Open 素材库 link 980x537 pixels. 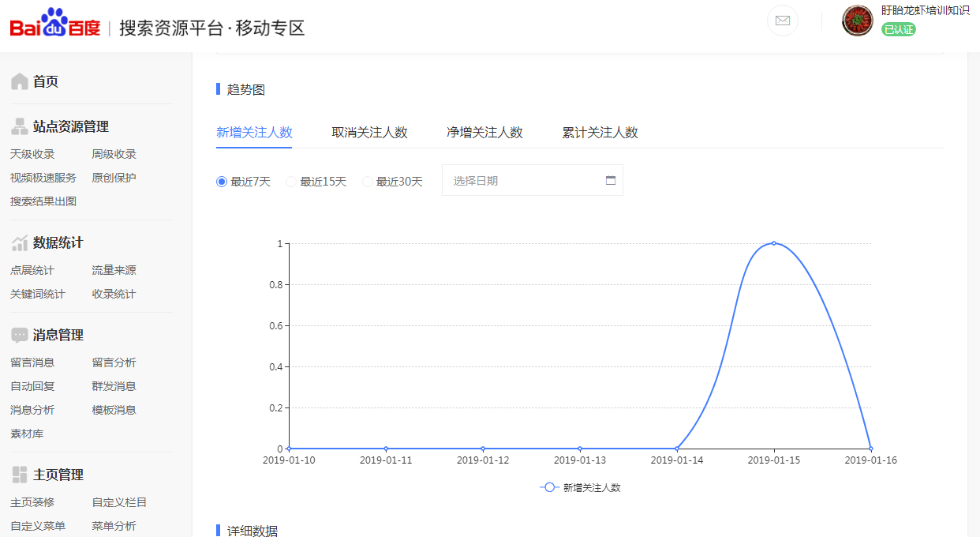[x=27, y=434]
